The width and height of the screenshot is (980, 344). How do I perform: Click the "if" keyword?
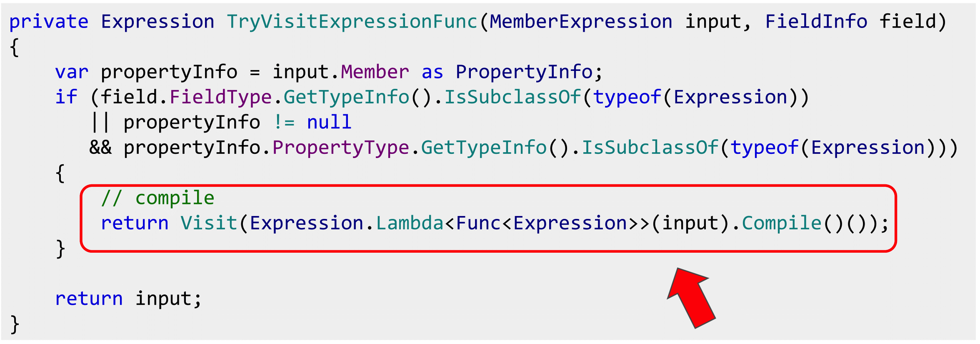(66, 97)
